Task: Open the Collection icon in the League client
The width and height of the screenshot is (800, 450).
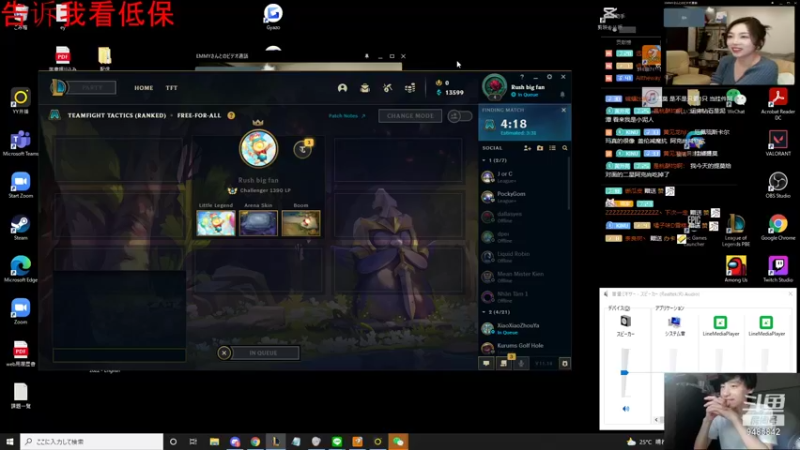Action: pos(365,88)
